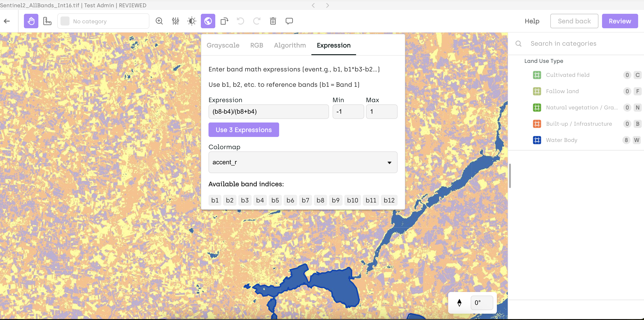Click the zoom-in magnifier icon

pyautogui.click(x=159, y=21)
